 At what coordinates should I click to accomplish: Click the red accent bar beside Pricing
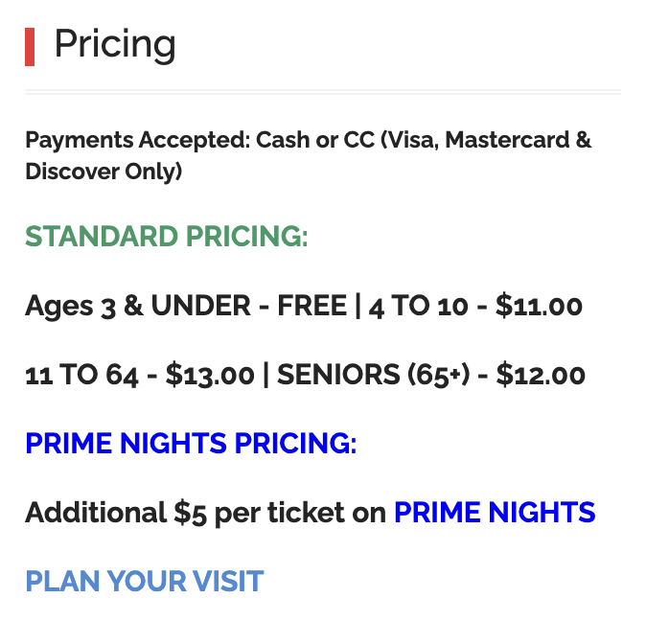click(x=30, y=47)
